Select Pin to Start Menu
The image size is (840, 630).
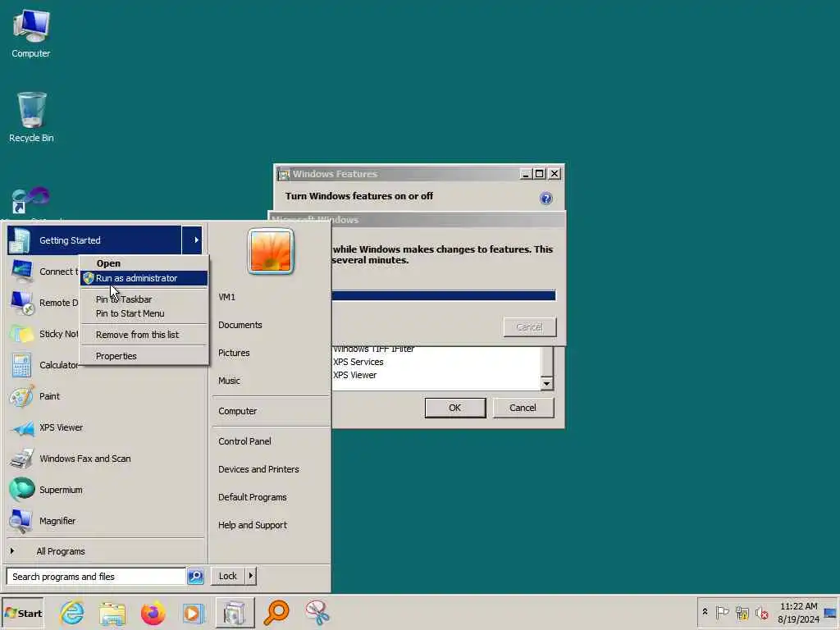click(130, 313)
